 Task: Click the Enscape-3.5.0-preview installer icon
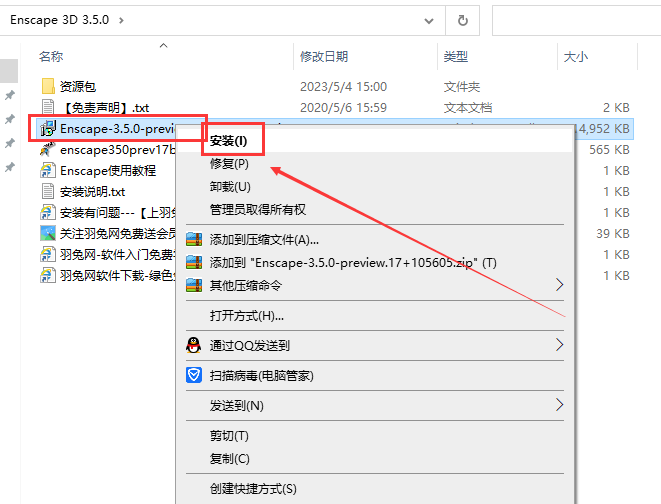[48, 129]
